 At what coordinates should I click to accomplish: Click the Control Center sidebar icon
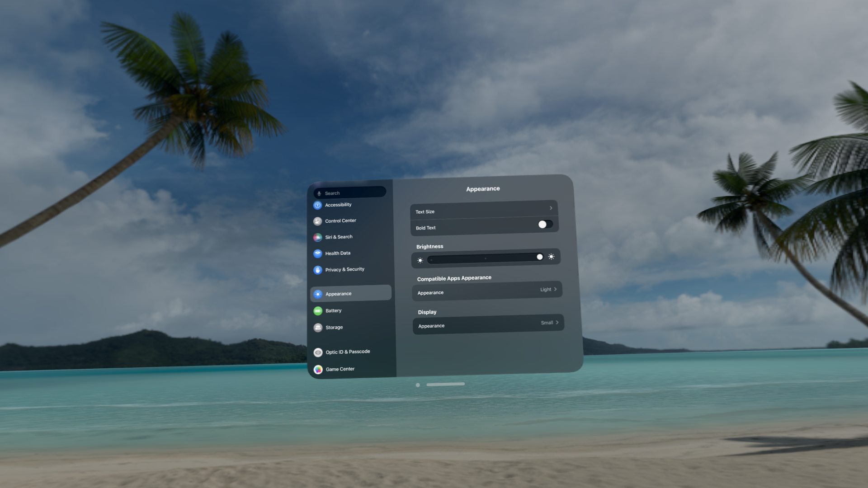tap(317, 221)
